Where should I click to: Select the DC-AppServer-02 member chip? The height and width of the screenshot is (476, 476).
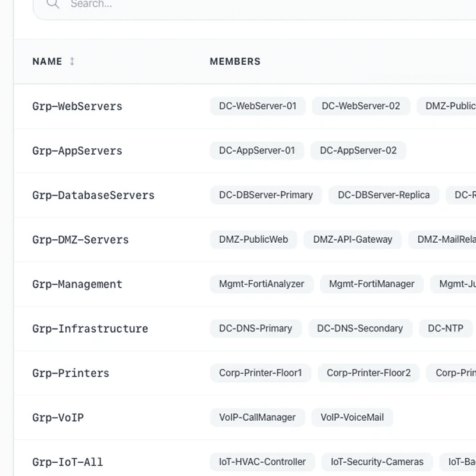click(x=358, y=151)
